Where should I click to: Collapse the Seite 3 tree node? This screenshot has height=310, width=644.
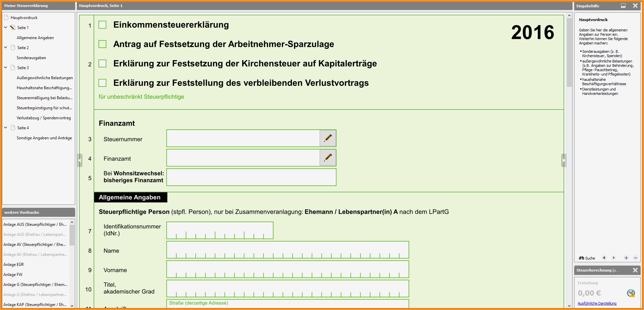(5, 67)
